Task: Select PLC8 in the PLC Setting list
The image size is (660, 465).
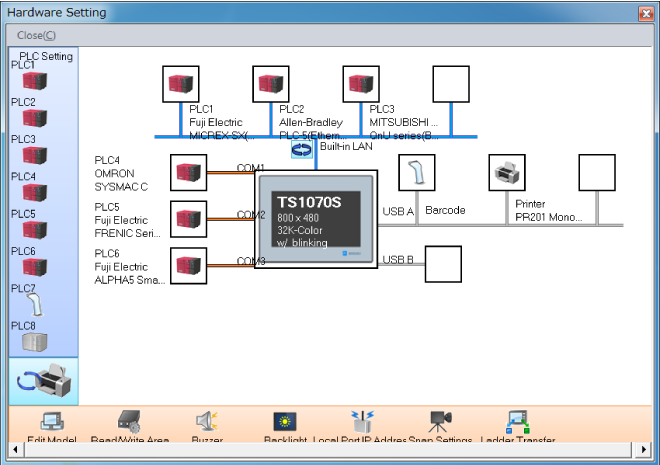Action: pos(35,341)
